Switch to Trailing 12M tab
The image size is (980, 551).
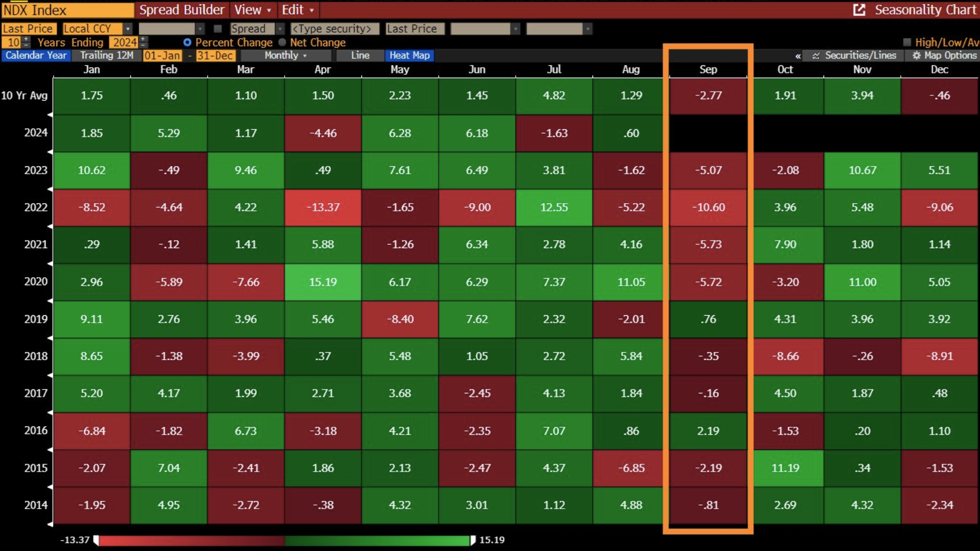pos(106,56)
